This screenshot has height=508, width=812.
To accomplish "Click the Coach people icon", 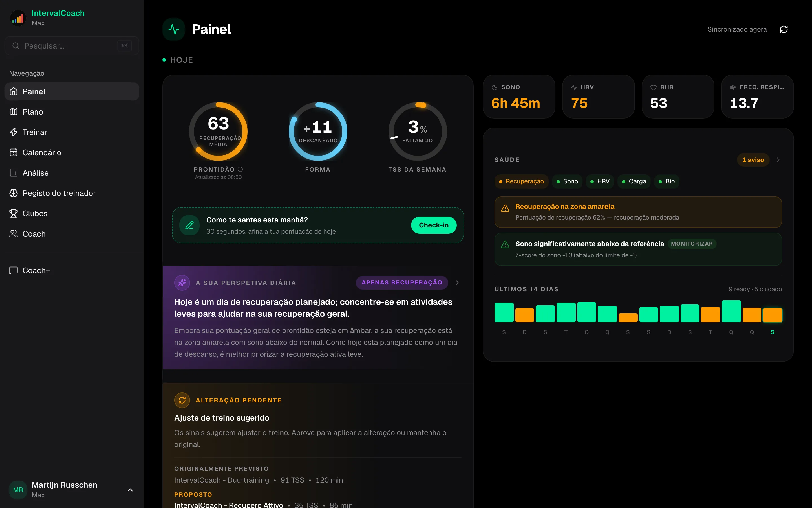I will [x=14, y=234].
